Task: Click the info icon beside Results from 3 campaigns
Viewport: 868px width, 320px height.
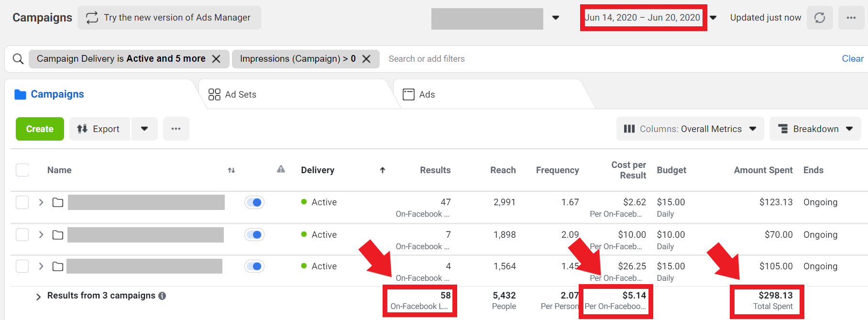Action: [162, 296]
